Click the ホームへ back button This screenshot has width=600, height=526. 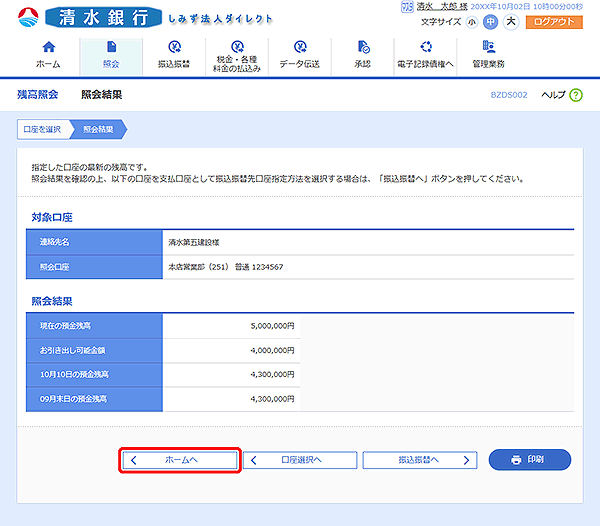(x=180, y=459)
